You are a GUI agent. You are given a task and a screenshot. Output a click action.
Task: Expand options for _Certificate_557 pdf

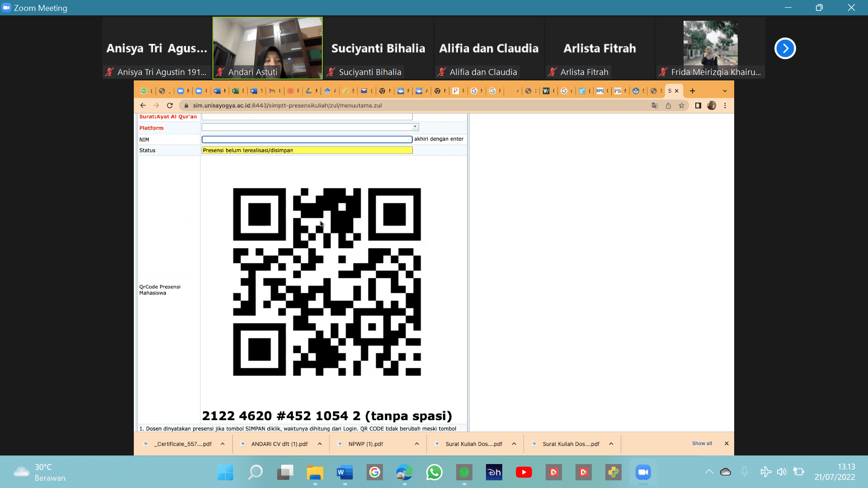coord(223,444)
